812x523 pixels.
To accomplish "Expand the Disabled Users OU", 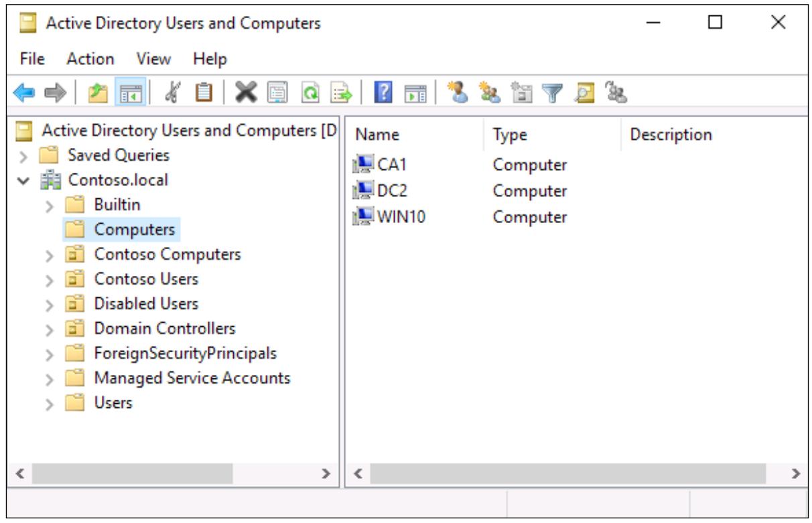I will point(50,304).
